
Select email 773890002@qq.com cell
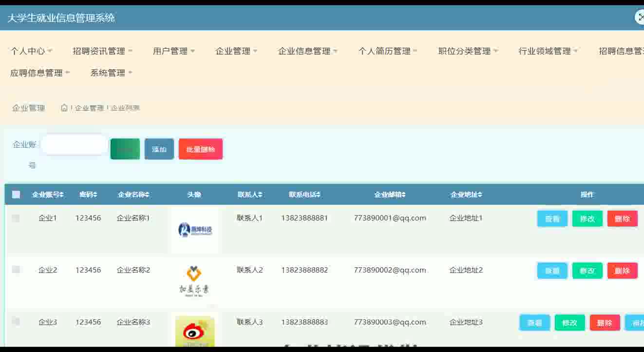390,270
